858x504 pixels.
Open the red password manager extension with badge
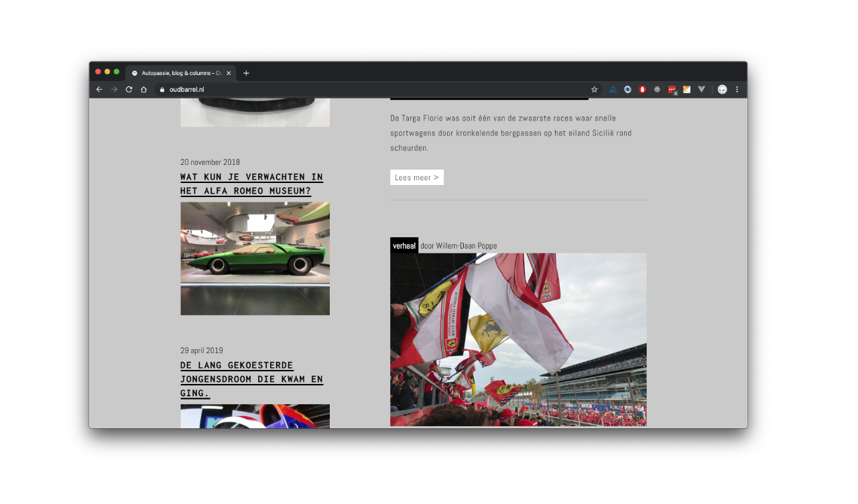[x=672, y=90]
